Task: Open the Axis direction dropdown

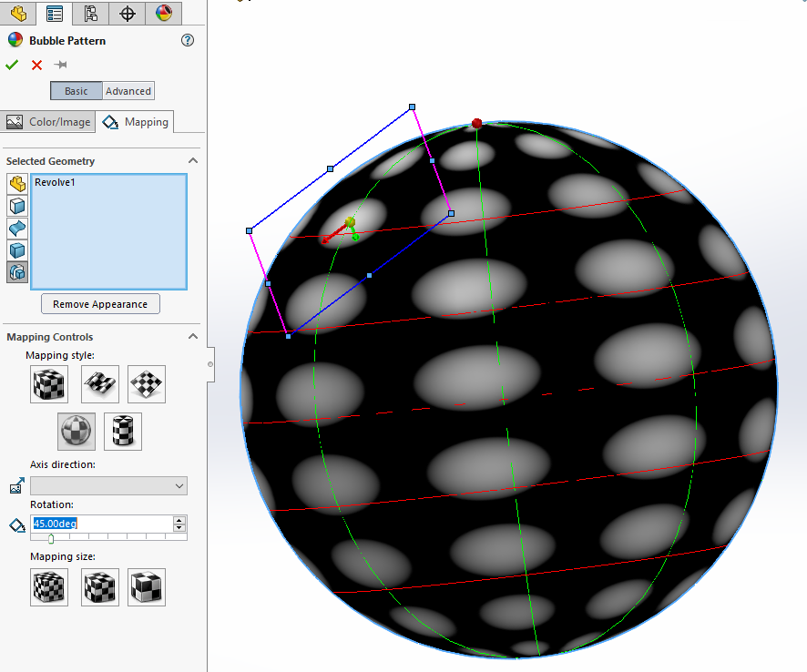Action: 108,486
